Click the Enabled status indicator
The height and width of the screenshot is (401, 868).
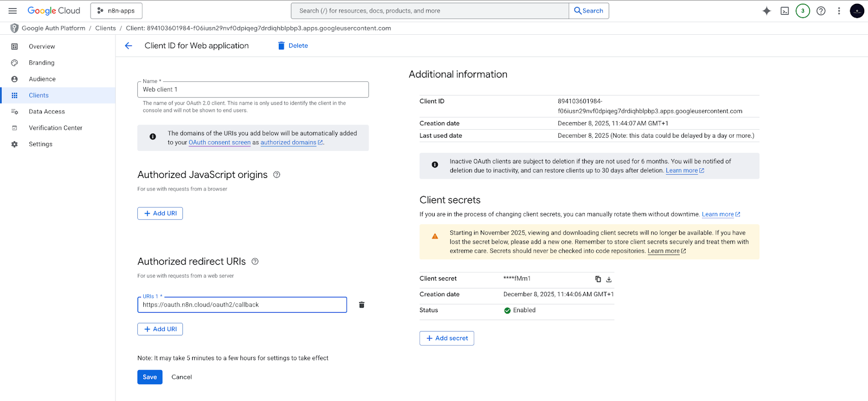coord(520,310)
